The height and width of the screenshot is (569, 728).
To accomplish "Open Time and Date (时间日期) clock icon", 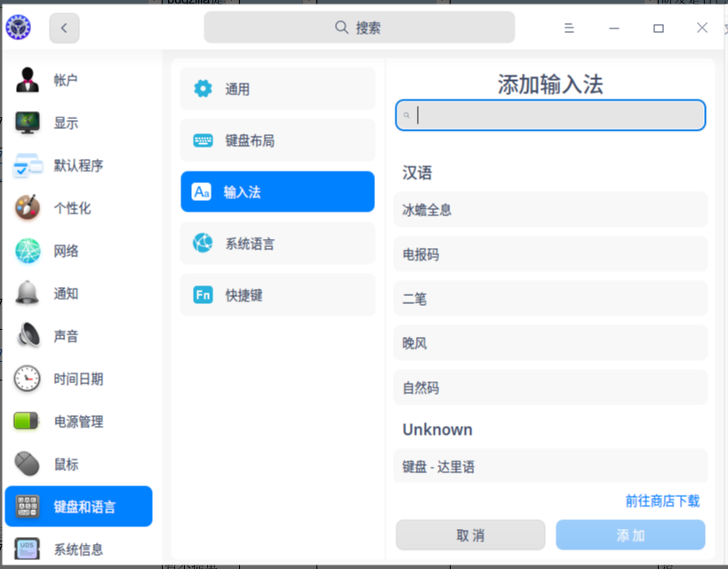I will coord(28,379).
